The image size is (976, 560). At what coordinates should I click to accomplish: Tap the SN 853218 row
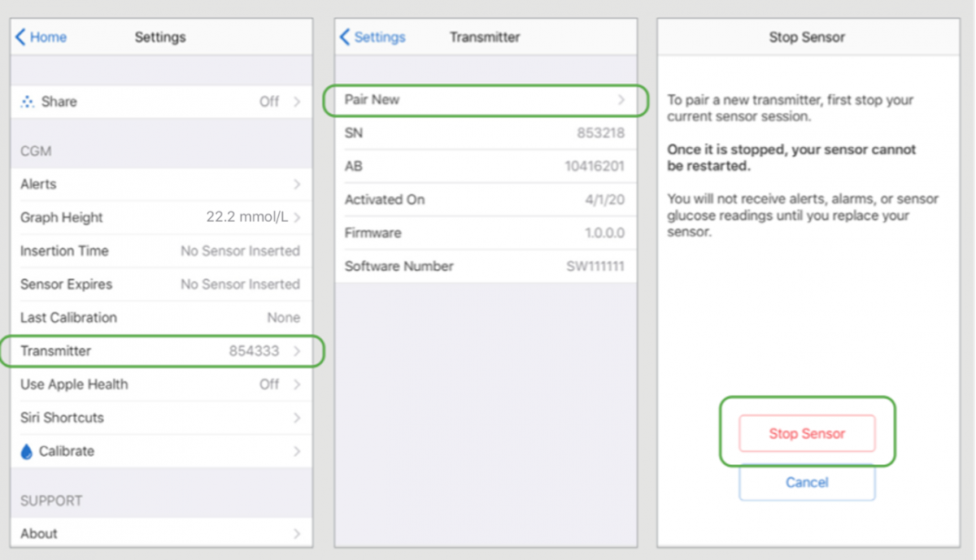485,133
